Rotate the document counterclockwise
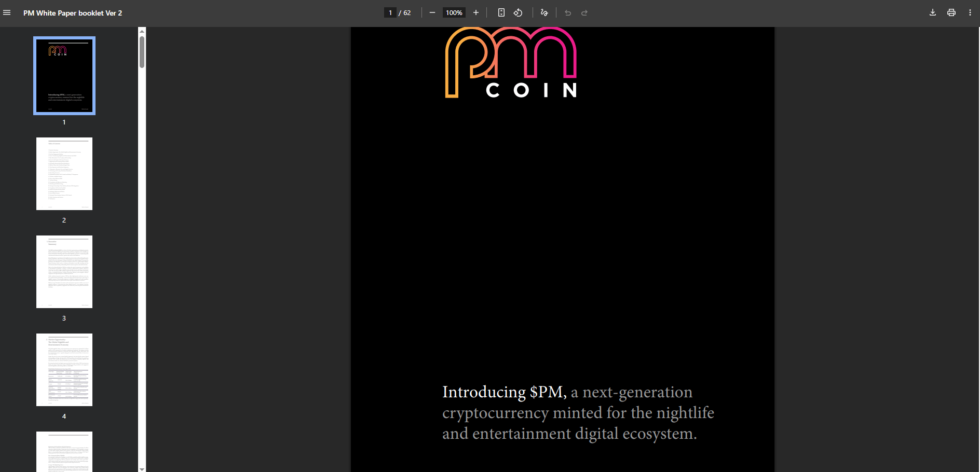Screen dimensions: 980x472 (518, 13)
